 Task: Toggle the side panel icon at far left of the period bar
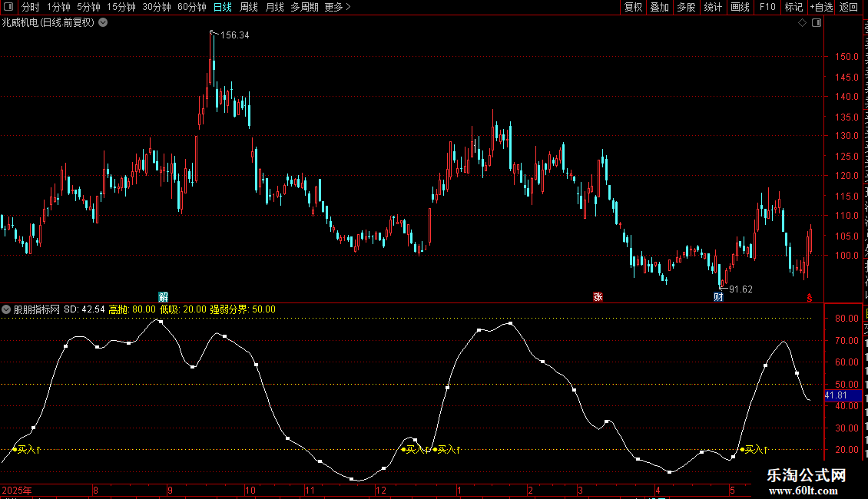pyautogui.click(x=8, y=7)
